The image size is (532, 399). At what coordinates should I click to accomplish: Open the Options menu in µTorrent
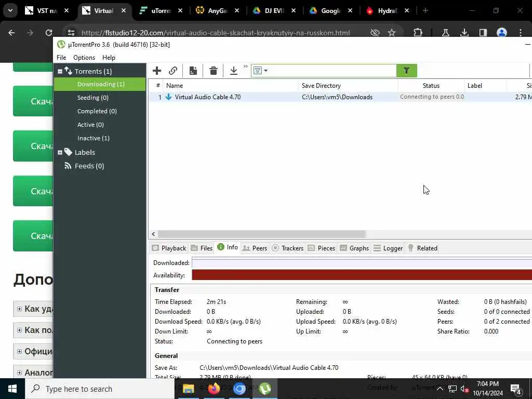[84, 58]
